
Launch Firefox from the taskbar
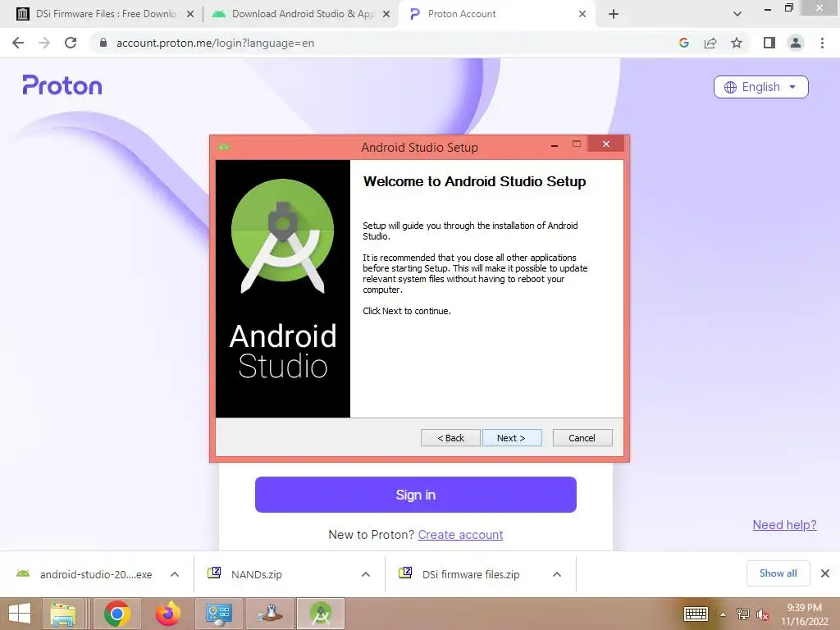tap(168, 614)
